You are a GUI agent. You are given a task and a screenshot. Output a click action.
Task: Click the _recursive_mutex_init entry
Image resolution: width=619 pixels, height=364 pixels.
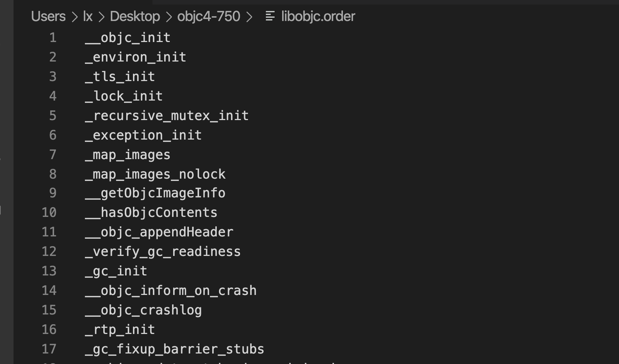pyautogui.click(x=167, y=116)
